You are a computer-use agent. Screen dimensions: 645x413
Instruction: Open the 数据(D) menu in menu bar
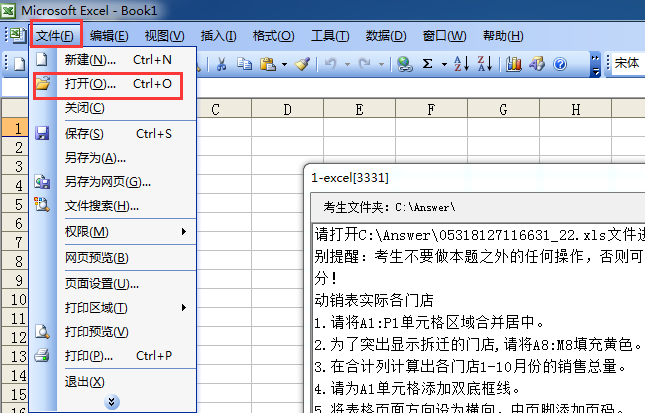[x=385, y=36]
